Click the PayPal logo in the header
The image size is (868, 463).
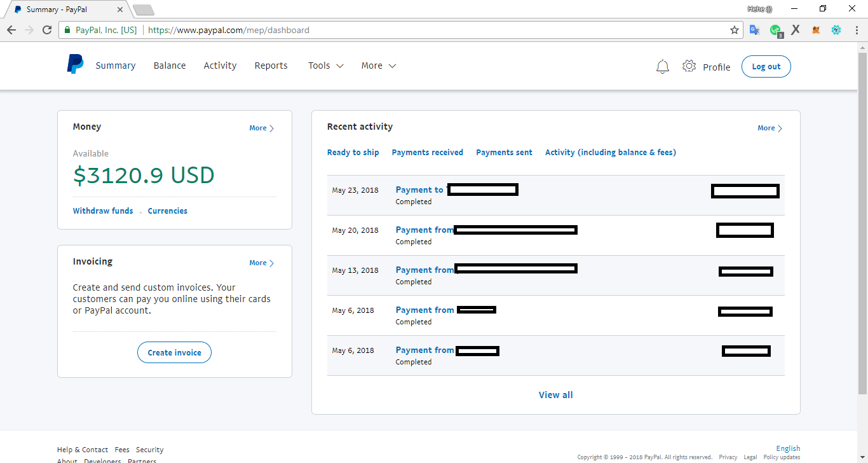click(x=75, y=64)
